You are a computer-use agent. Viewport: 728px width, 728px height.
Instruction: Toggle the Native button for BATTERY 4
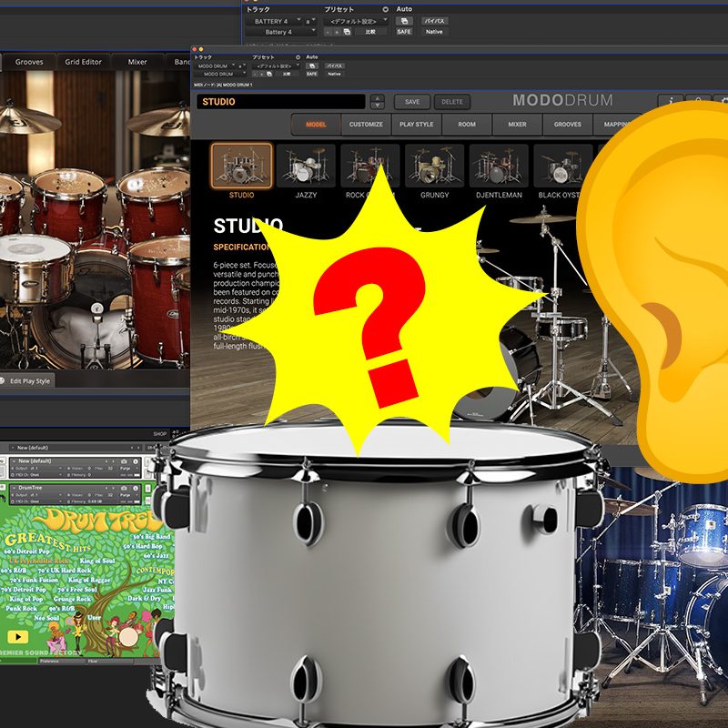434,32
